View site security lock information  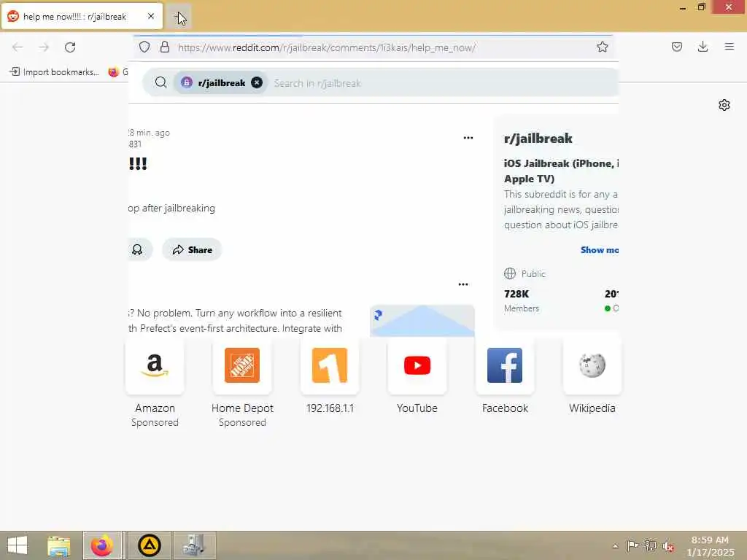coord(165,47)
